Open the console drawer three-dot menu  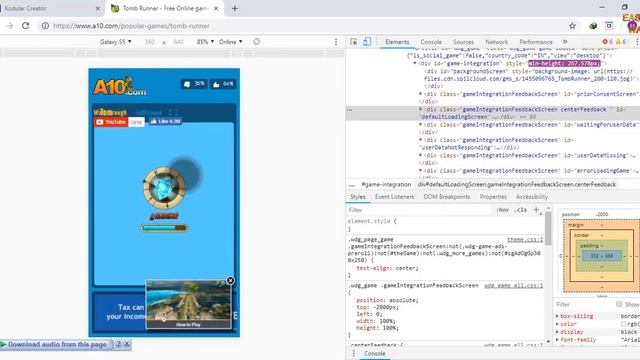[353, 353]
